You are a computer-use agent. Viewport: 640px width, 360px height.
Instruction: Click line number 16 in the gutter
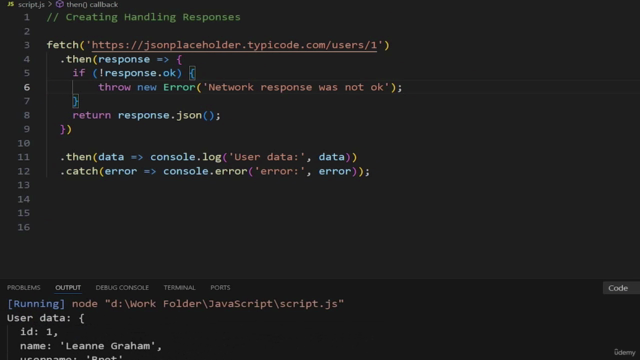tap(24, 227)
